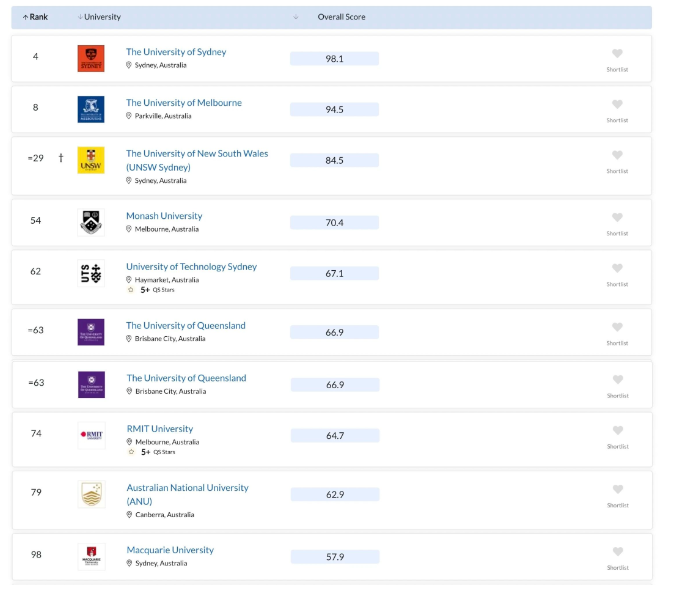Screen dimensions: 698x604
Task: Open the arrow before Overall Score
Action: (x=296, y=17)
